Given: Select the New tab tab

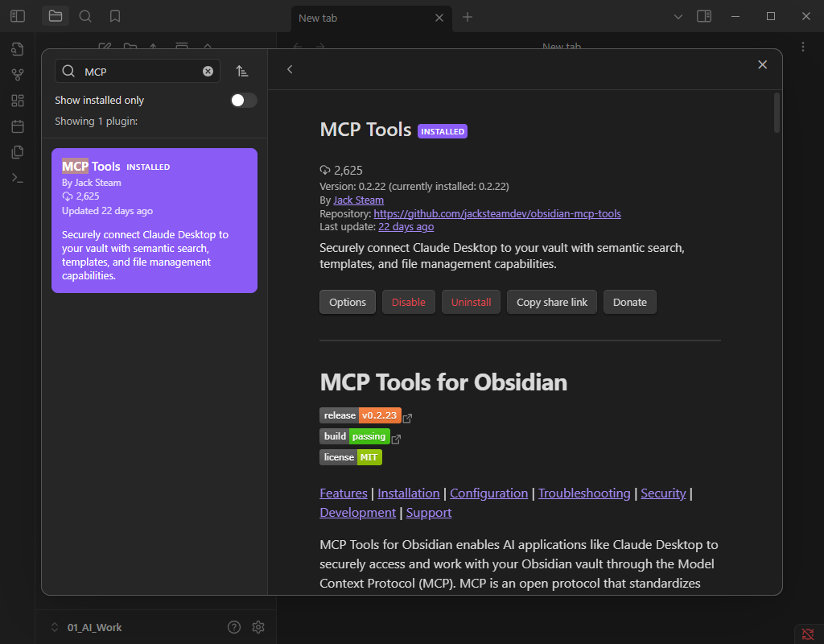Looking at the screenshot, I should click(371, 19).
